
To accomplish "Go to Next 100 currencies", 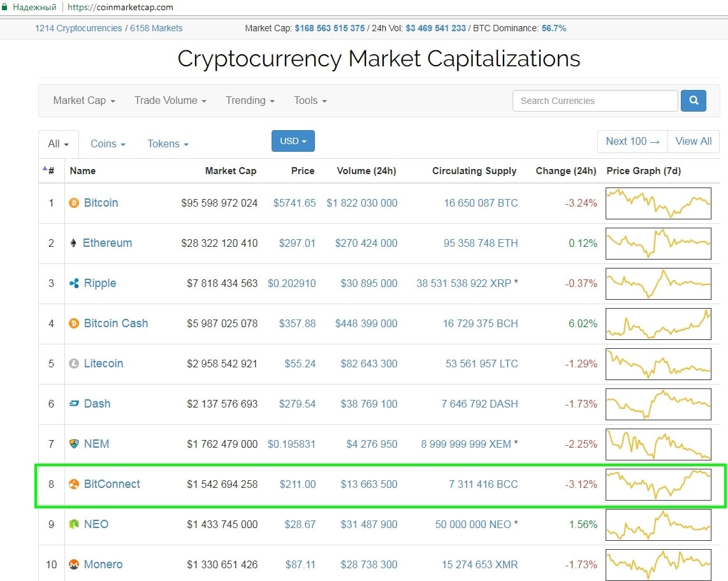I will pos(632,141).
